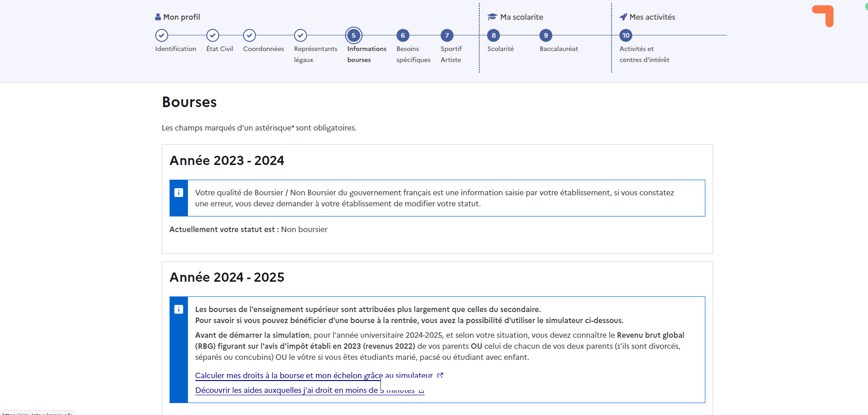
Task: Jump to step 6 Besoins spécifiques
Action: coord(403,35)
